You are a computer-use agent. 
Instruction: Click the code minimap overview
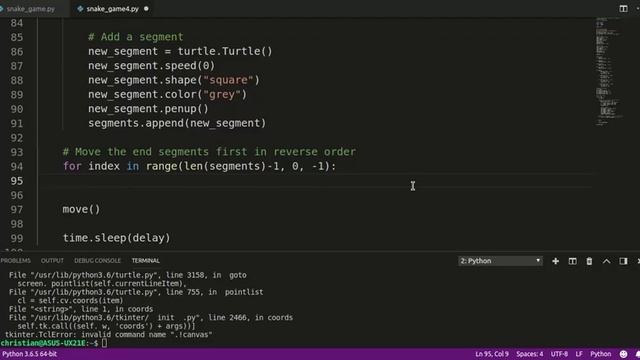coord(608,71)
